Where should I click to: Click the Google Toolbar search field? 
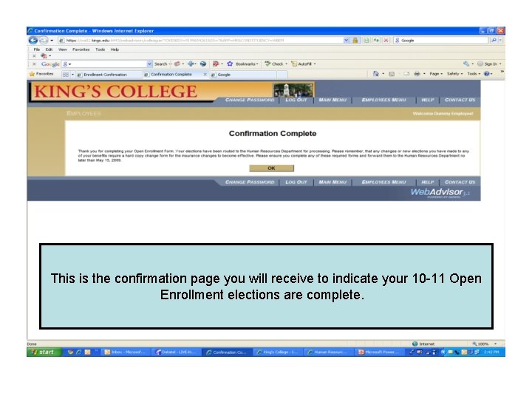click(x=107, y=64)
